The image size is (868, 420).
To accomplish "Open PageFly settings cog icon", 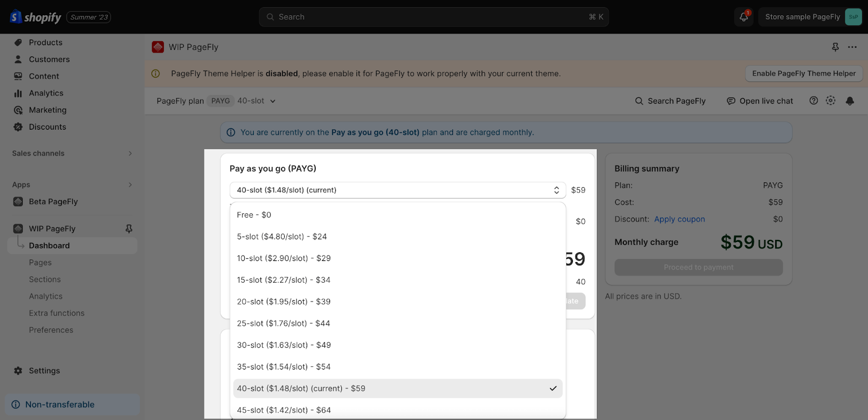I will tap(831, 100).
